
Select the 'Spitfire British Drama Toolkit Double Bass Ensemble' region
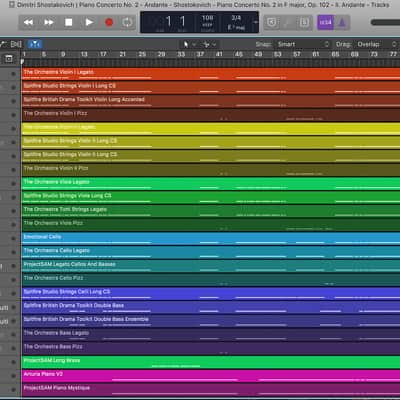click(211, 321)
